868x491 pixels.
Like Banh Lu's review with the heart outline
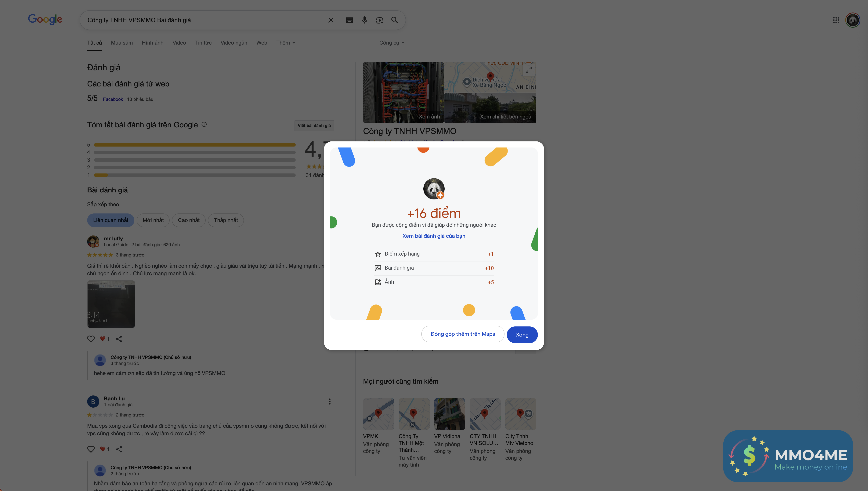coord(91,449)
